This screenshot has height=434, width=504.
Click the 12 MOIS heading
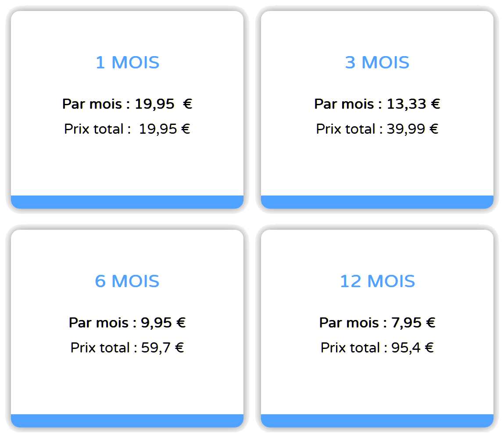[x=378, y=281]
